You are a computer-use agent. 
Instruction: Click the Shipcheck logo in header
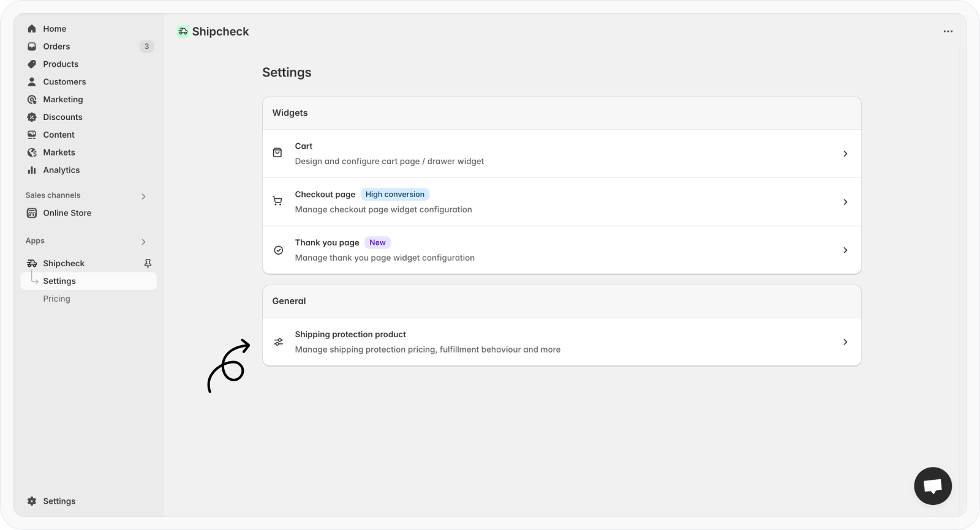(183, 31)
